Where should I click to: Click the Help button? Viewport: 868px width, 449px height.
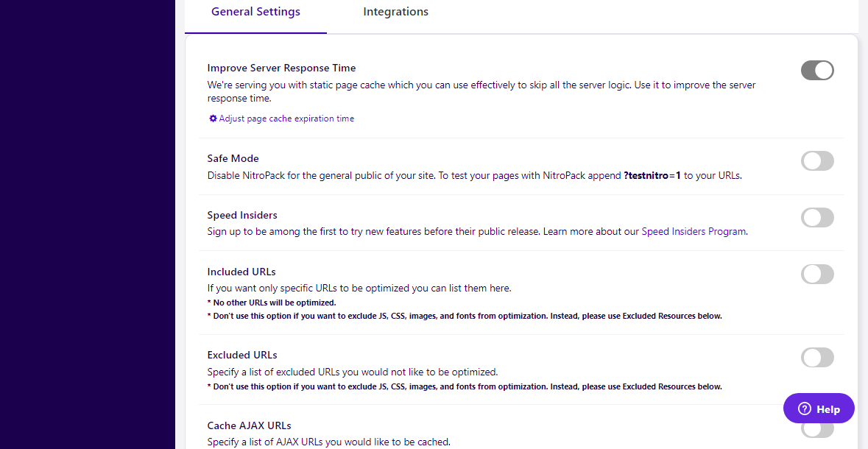[819, 409]
